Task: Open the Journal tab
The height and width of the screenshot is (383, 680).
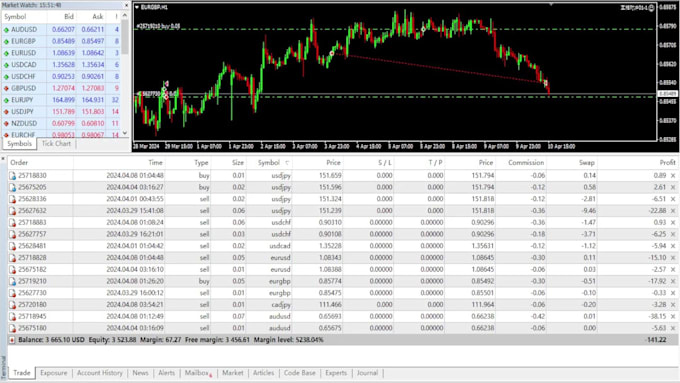Action: click(367, 373)
